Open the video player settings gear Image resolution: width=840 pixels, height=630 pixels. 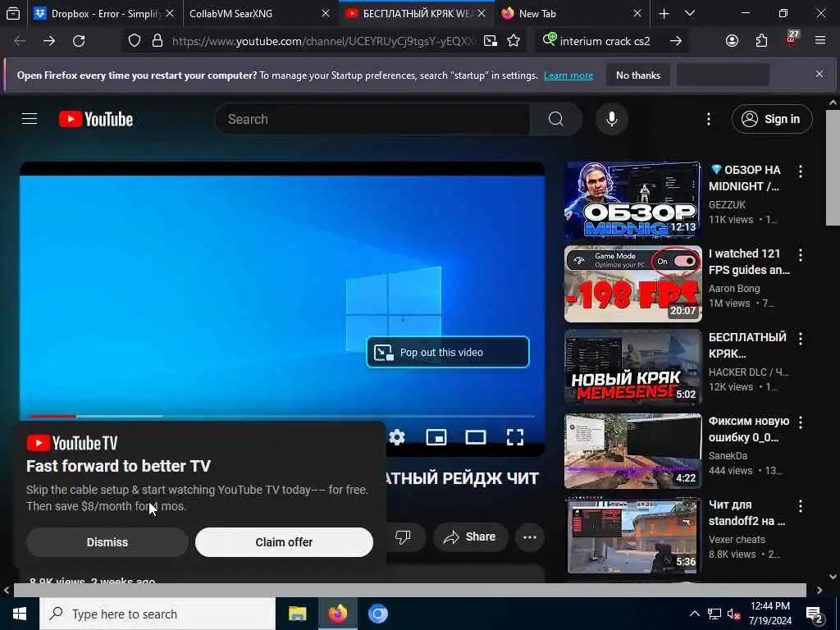click(x=397, y=437)
